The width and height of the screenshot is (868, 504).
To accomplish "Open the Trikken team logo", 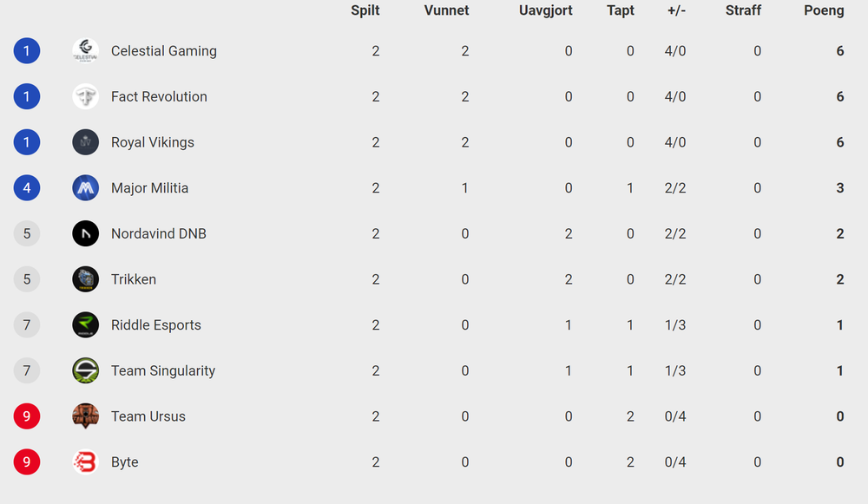I will (85, 279).
